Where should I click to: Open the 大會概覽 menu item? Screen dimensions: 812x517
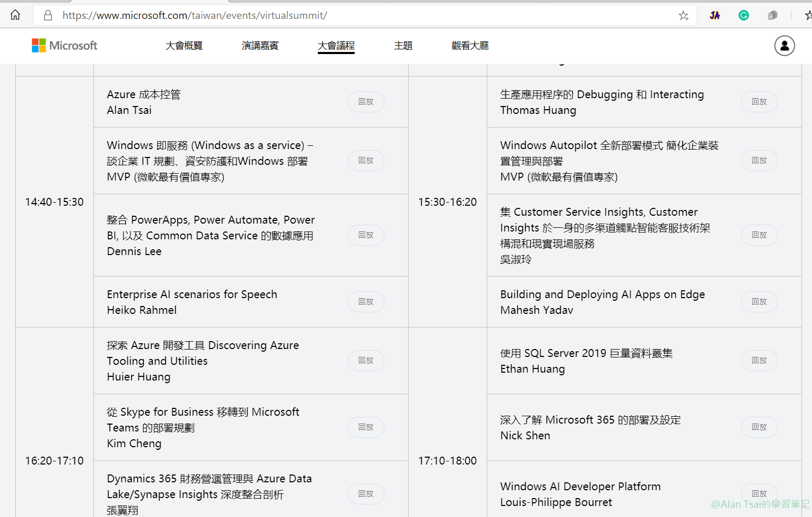coord(184,46)
